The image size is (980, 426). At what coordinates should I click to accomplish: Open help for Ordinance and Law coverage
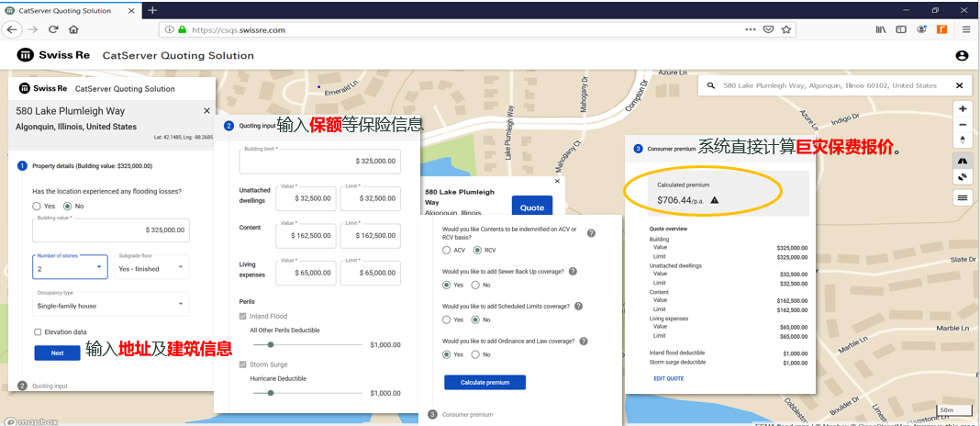584,342
